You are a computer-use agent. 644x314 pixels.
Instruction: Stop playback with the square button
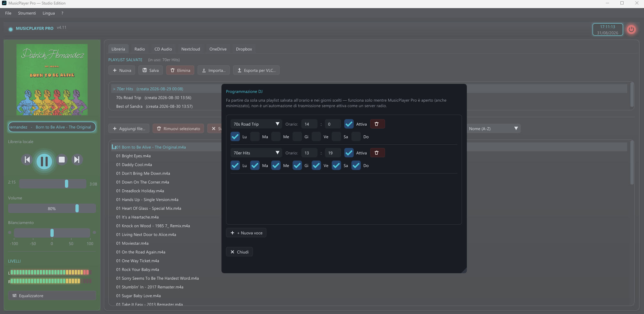62,160
